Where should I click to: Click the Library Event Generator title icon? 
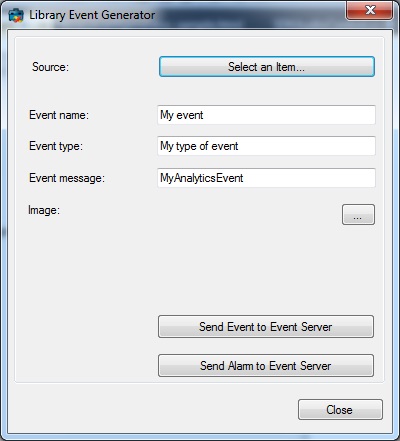tap(16, 15)
